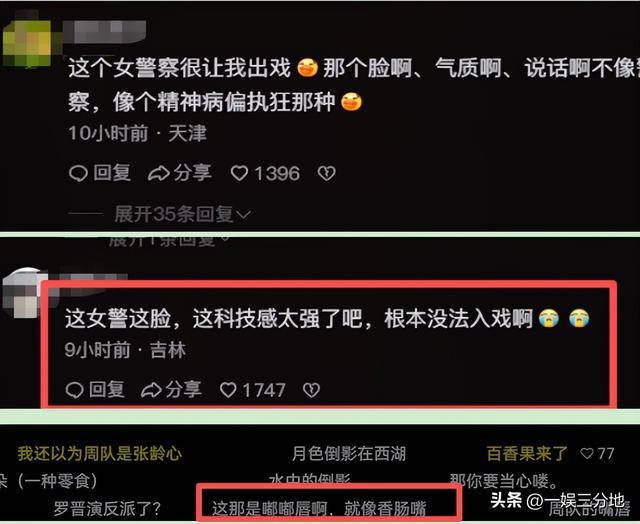Click the reply bubble icon on Tianjin comment
The height and width of the screenshot is (524, 640).
[78, 173]
